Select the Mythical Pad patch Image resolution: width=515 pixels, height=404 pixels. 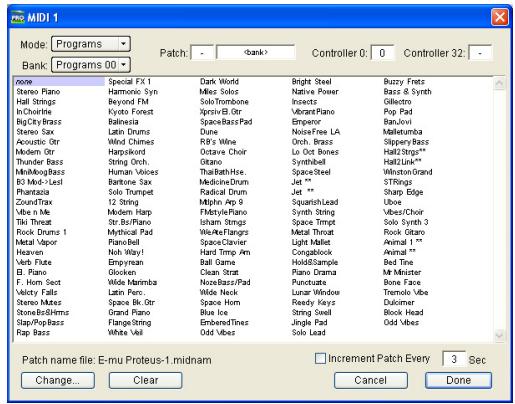[130, 232]
